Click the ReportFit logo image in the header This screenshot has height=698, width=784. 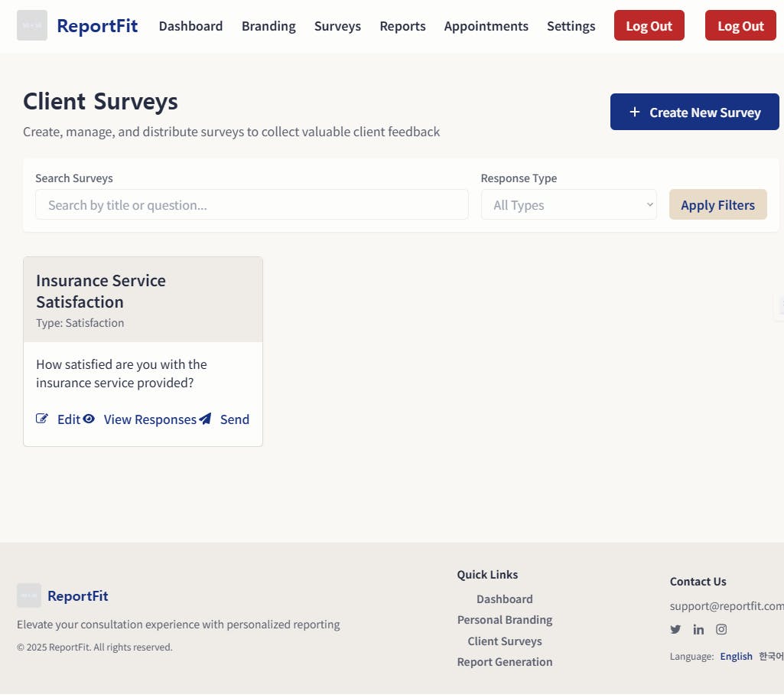point(32,25)
